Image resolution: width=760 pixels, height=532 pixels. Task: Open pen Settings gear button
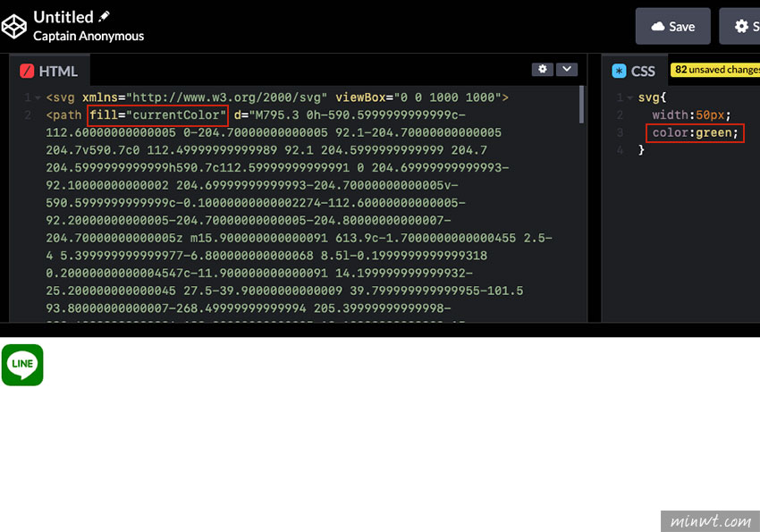[740, 26]
